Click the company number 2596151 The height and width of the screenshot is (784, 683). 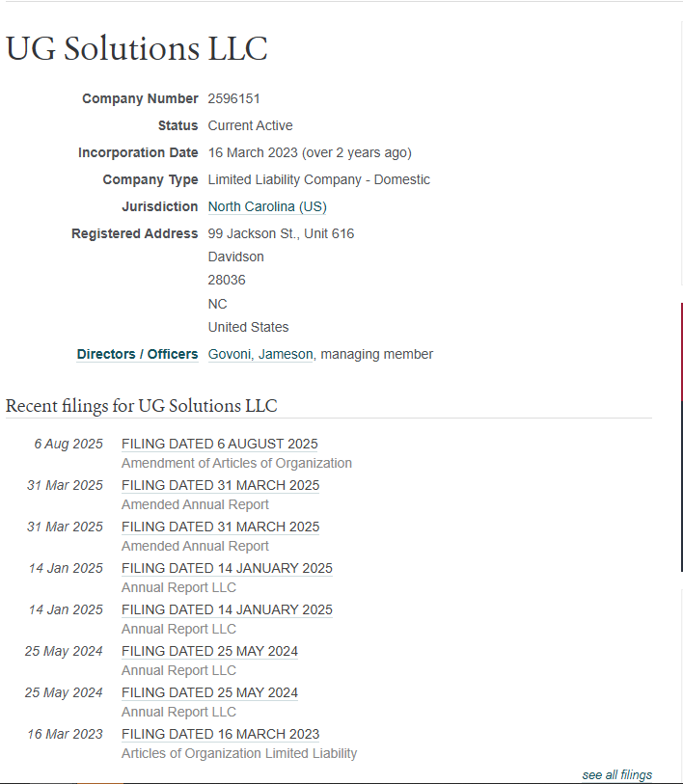(234, 99)
